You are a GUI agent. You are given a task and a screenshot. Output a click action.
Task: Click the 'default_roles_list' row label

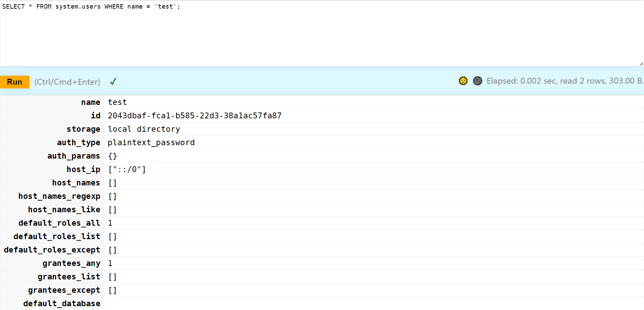coord(57,236)
